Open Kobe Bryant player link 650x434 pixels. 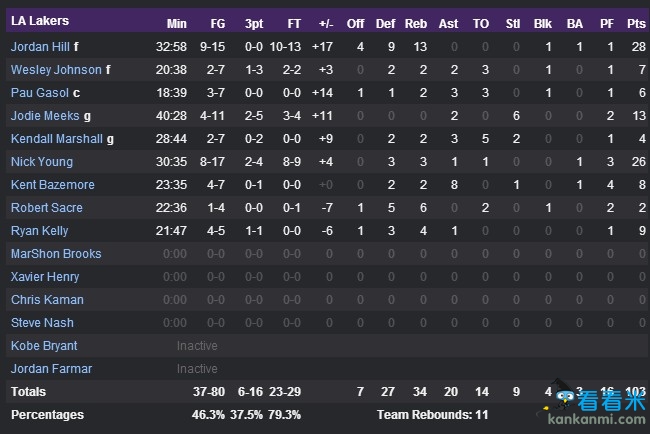(x=44, y=346)
